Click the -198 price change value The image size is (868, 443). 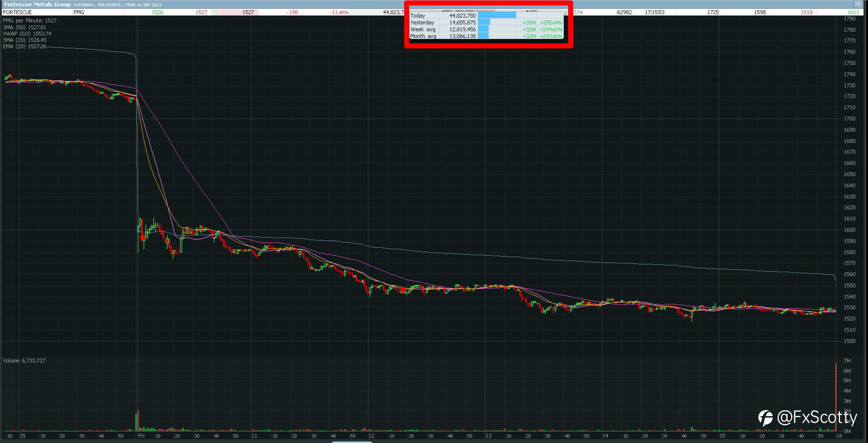pyautogui.click(x=292, y=12)
